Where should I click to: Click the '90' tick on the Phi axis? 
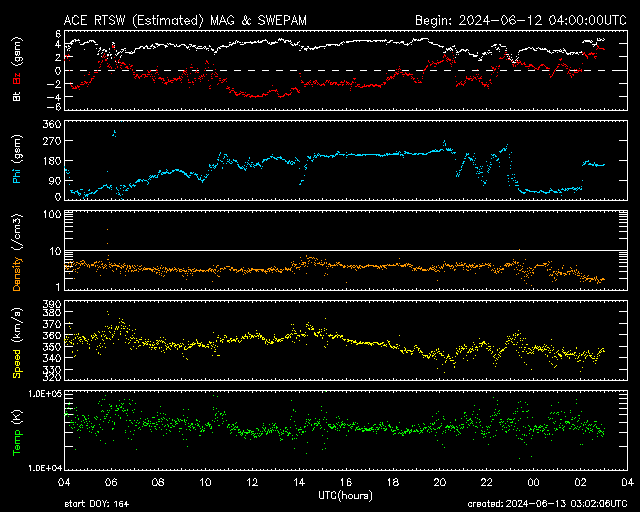coord(55,180)
